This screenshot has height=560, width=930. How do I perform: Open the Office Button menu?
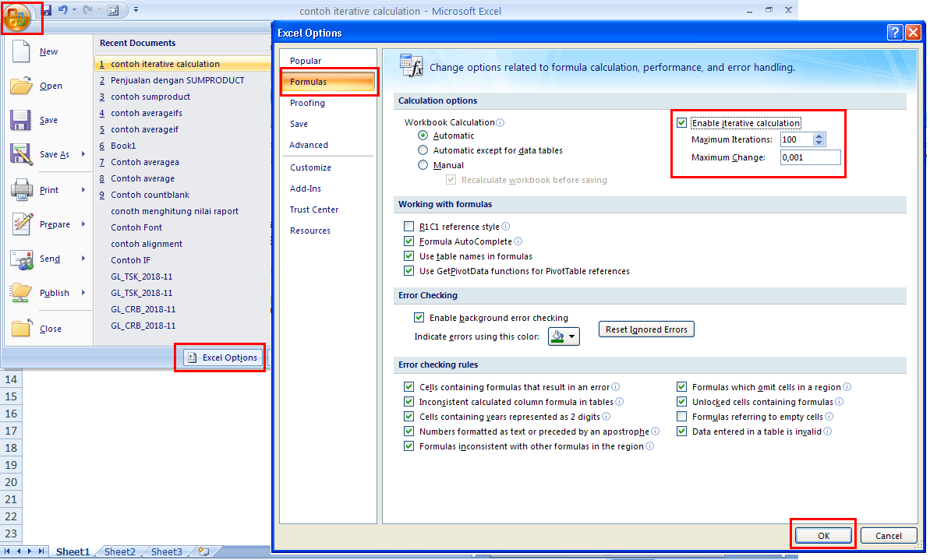click(16, 17)
